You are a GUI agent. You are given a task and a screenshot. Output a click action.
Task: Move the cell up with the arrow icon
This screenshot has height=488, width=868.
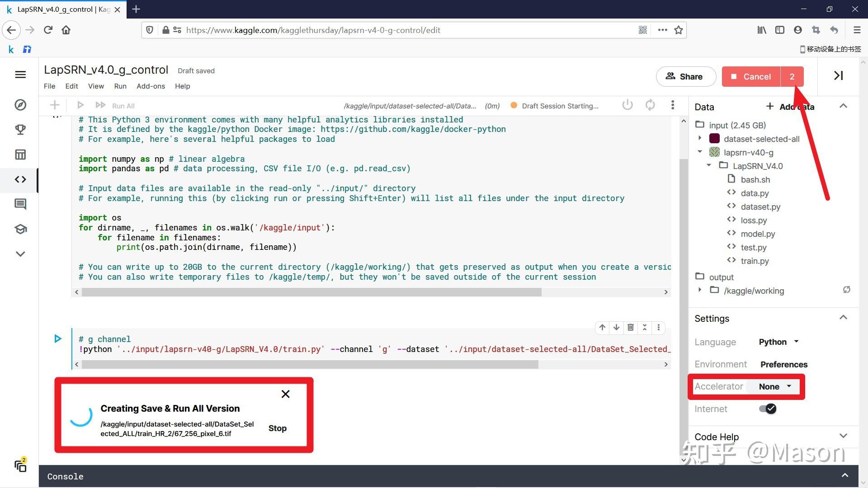tap(602, 327)
